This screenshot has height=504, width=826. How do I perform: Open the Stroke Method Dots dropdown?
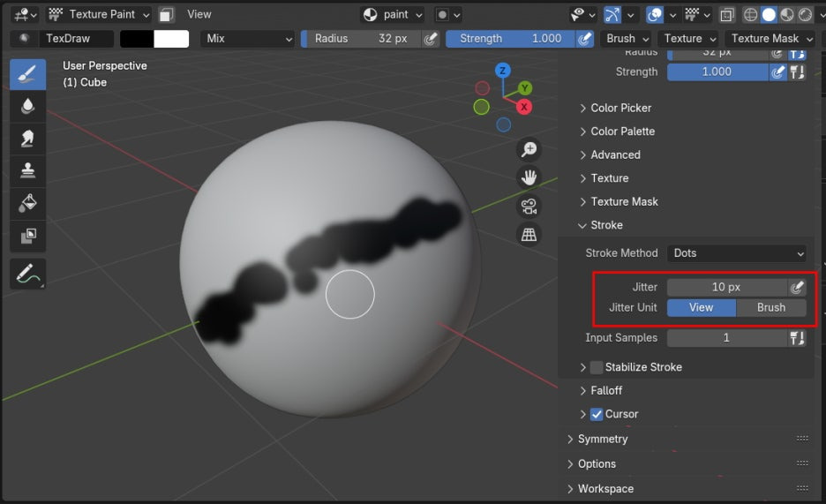[x=737, y=253]
